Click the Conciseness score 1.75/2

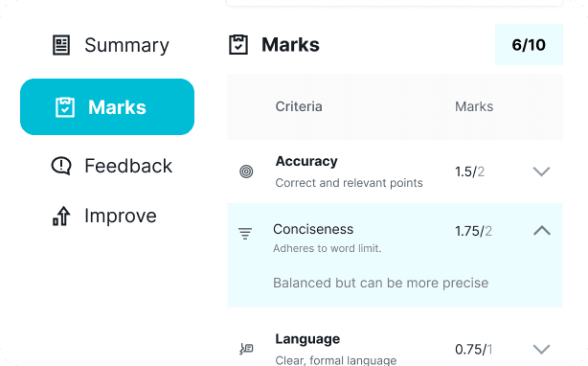(x=473, y=231)
